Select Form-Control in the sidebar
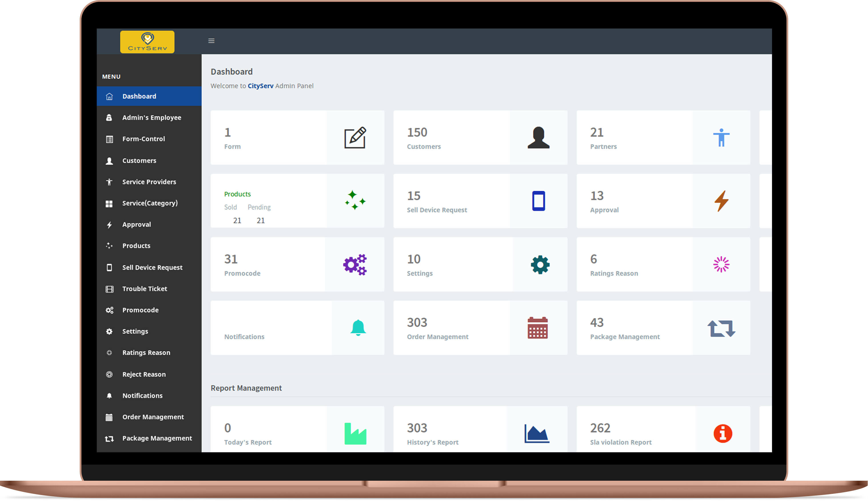Viewport: 868px width, 501px height. pyautogui.click(x=149, y=139)
